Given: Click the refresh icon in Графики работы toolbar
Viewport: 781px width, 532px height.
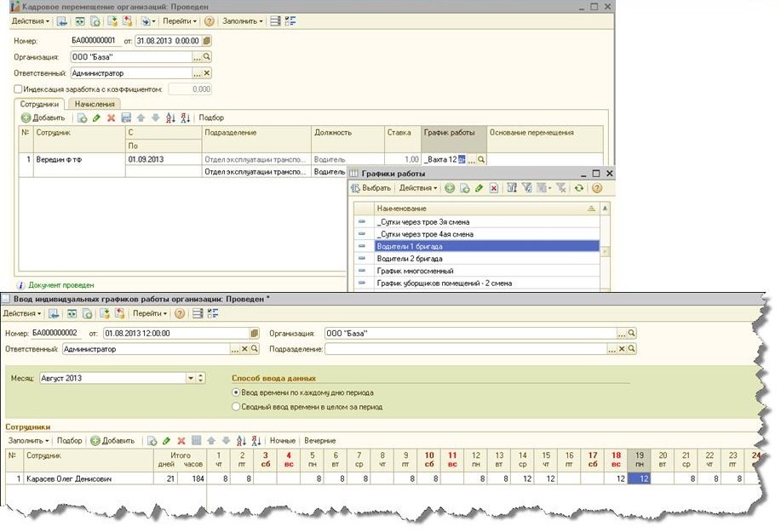Looking at the screenshot, I should [579, 188].
